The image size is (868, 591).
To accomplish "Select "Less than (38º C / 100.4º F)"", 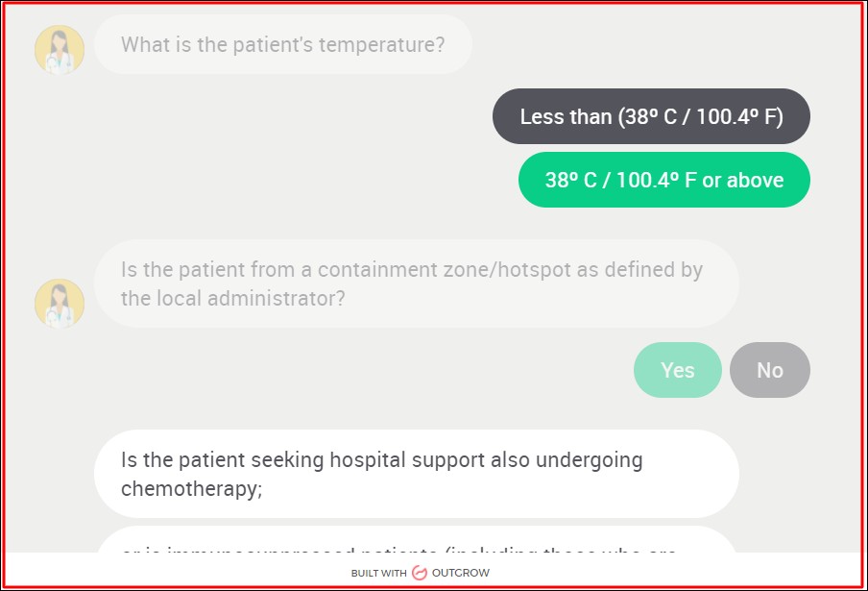I will tap(651, 117).
